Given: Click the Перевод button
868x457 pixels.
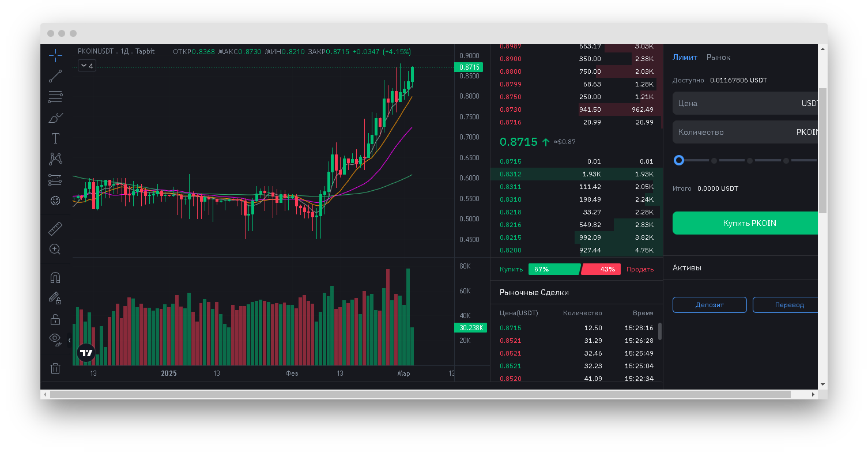Looking at the screenshot, I should pos(786,305).
